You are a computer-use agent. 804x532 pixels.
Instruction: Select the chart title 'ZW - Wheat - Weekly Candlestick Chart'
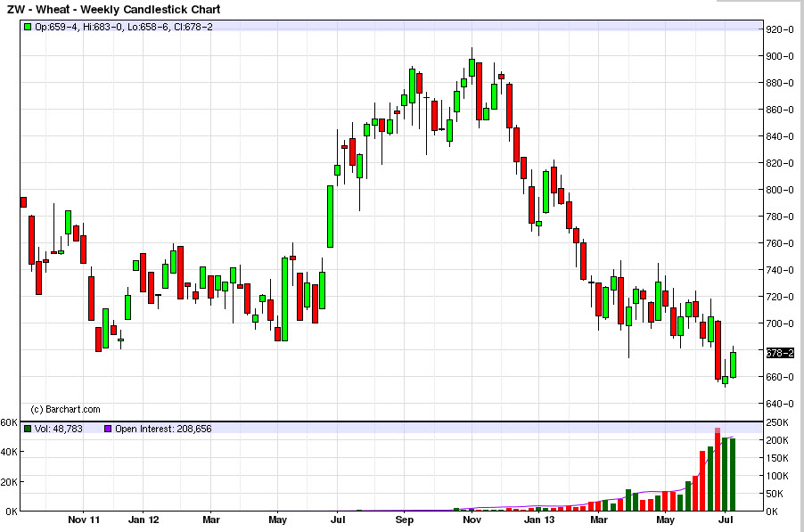[x=113, y=9]
